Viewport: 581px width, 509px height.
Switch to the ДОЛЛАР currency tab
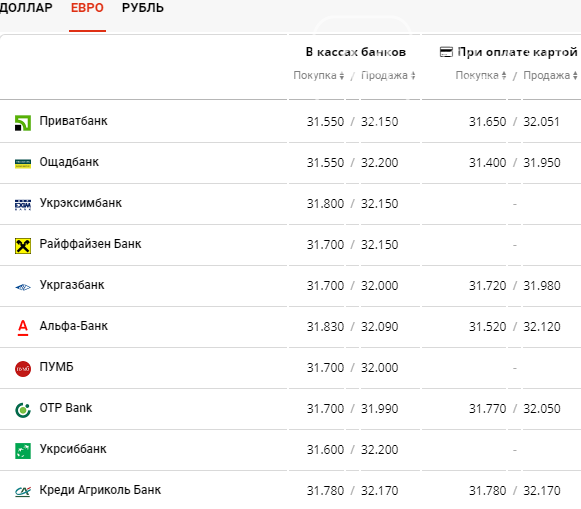[26, 8]
